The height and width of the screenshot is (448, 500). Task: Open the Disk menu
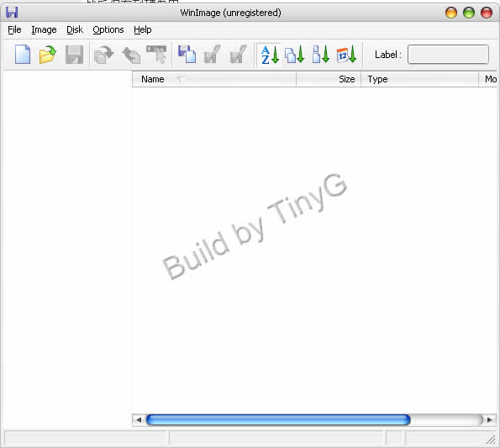[75, 29]
